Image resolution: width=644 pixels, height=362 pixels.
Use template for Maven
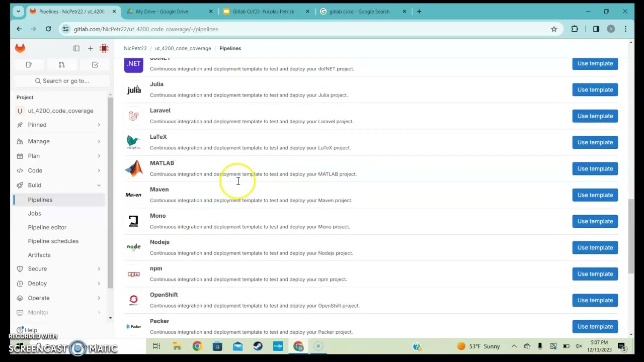[595, 195]
